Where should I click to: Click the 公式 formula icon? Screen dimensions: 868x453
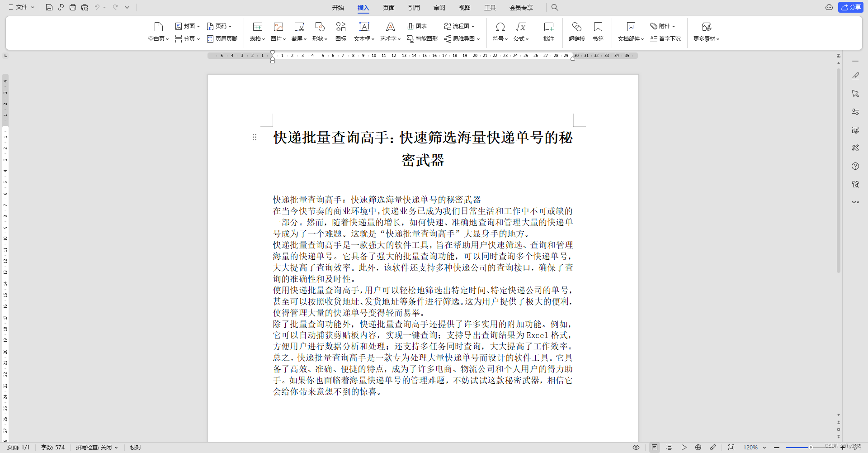[521, 27]
